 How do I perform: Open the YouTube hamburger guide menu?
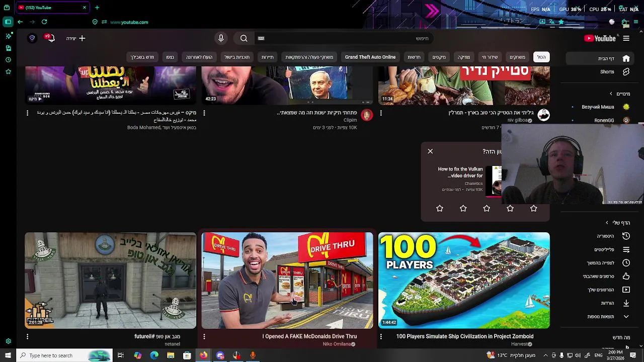626,38
